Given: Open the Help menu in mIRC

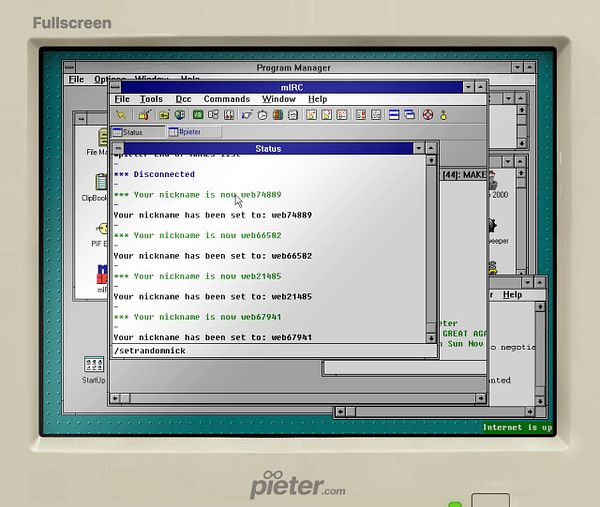Looking at the screenshot, I should click(318, 99).
